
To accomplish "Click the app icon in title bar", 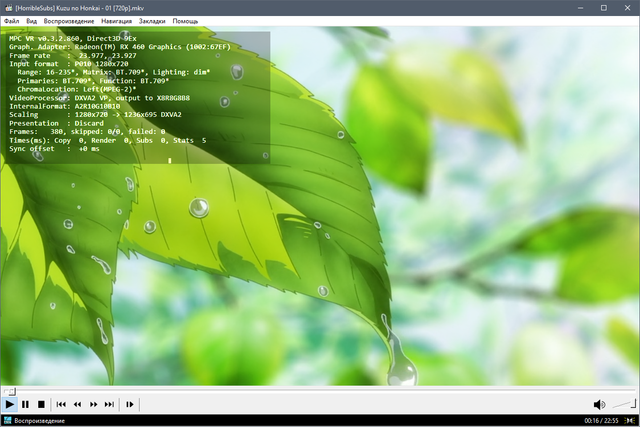I will [8, 8].
